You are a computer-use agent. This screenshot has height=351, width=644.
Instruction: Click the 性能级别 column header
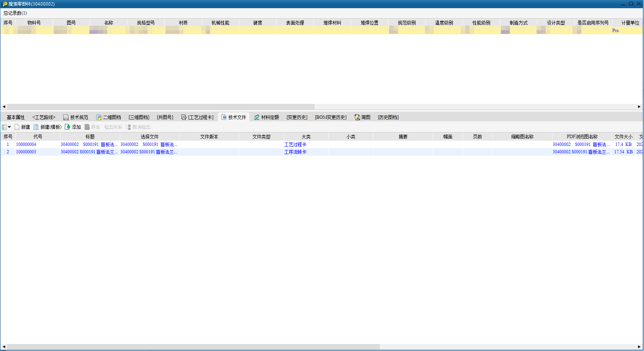(x=481, y=23)
